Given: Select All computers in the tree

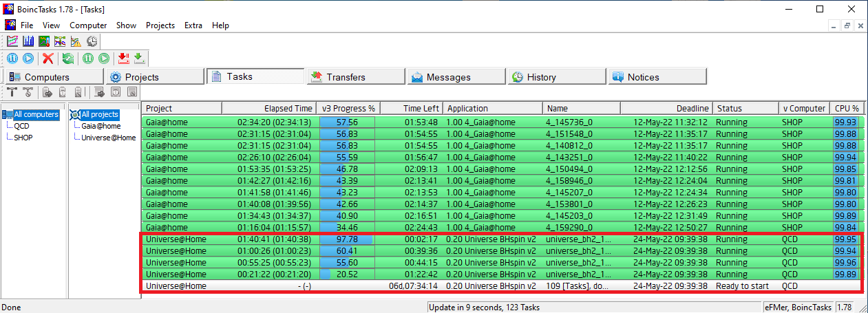Looking at the screenshot, I should (36, 115).
